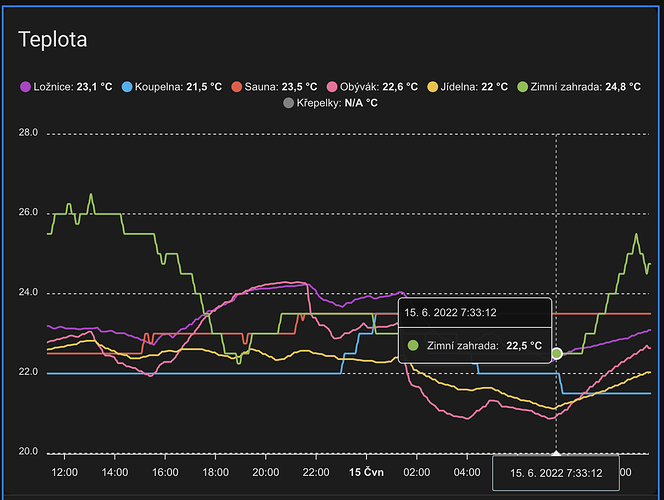Click the Teplota card title
This screenshot has height=500, width=664.
tap(52, 40)
